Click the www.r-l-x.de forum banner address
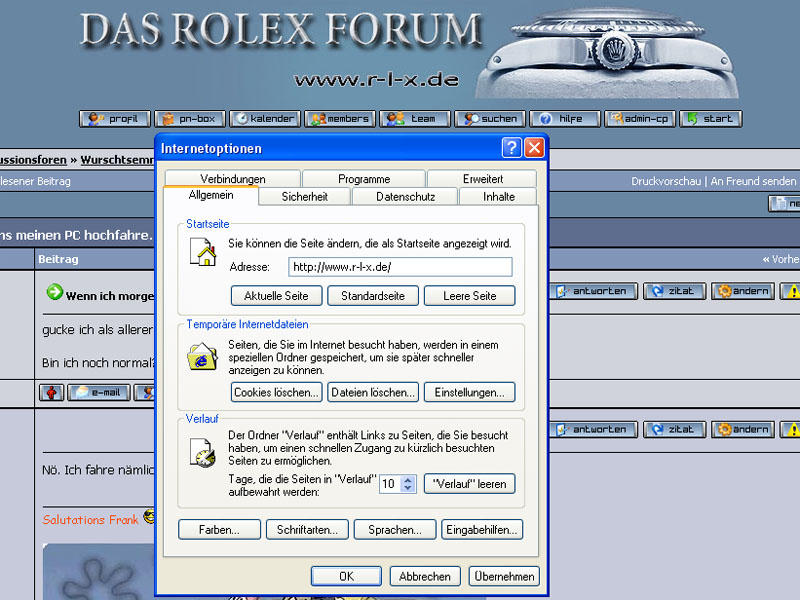 377,80
